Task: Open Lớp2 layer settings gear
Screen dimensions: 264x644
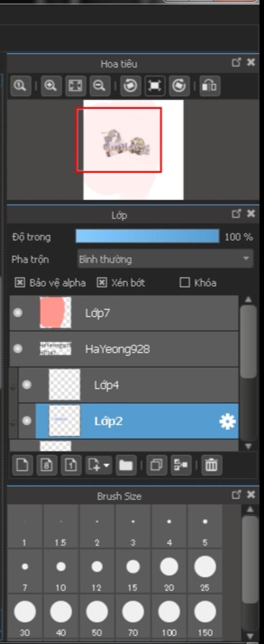Action: [227, 421]
